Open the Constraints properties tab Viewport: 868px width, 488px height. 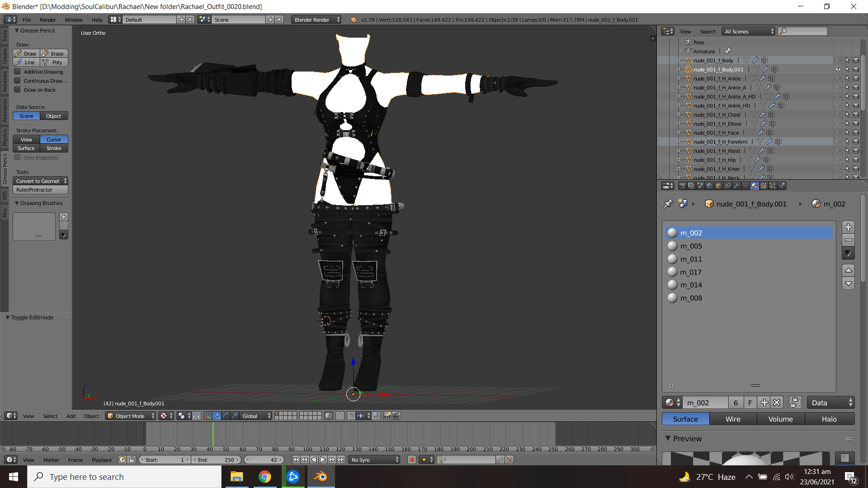(x=727, y=186)
